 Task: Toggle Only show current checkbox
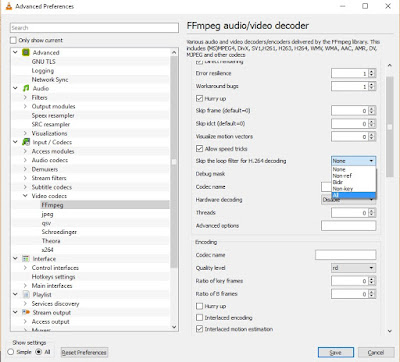tap(13, 40)
